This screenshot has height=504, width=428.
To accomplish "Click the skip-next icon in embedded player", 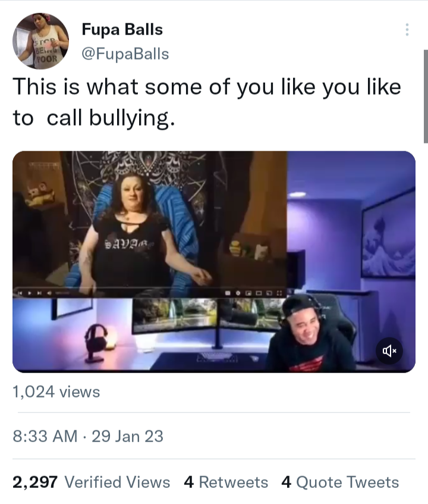I will click(x=39, y=293).
